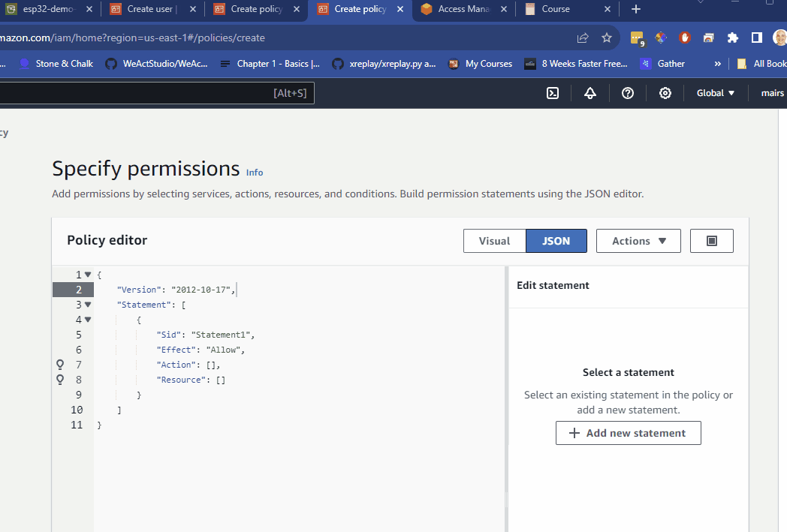Click the lightbulb hint beside the Resource line

60,380
